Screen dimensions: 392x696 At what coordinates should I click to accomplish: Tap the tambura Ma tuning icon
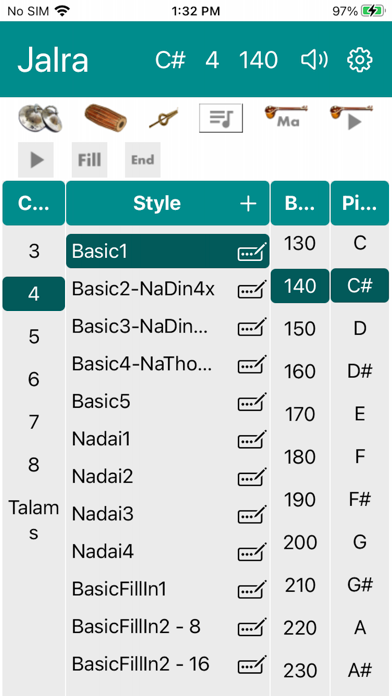pyautogui.click(x=286, y=117)
